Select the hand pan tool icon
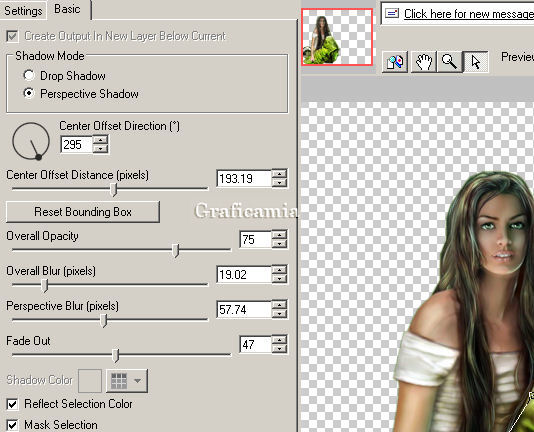Screen dimensions: 534x432 coord(424,62)
